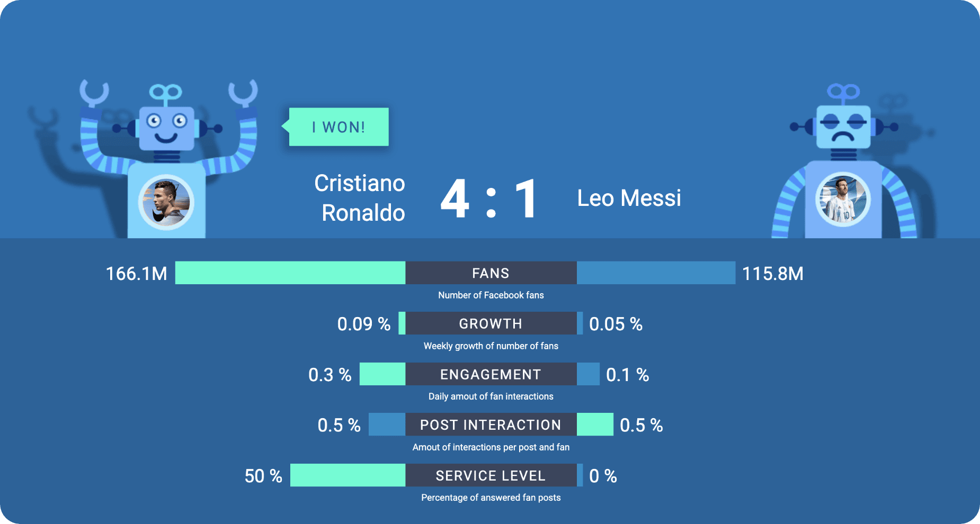Click Cristiano Ronaldo's profile picture
Screen dimensions: 980x524
click(x=166, y=202)
